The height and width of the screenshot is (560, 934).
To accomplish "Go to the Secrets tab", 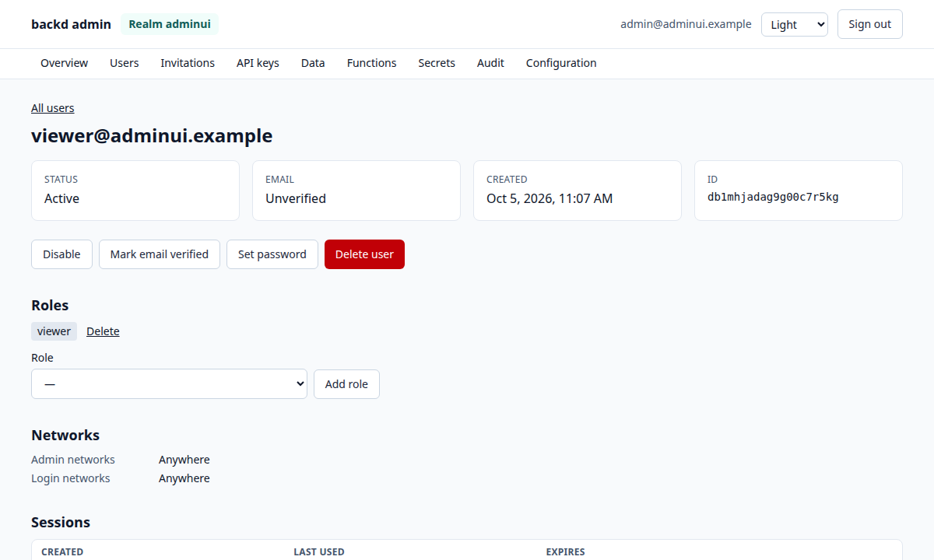I will [x=437, y=63].
